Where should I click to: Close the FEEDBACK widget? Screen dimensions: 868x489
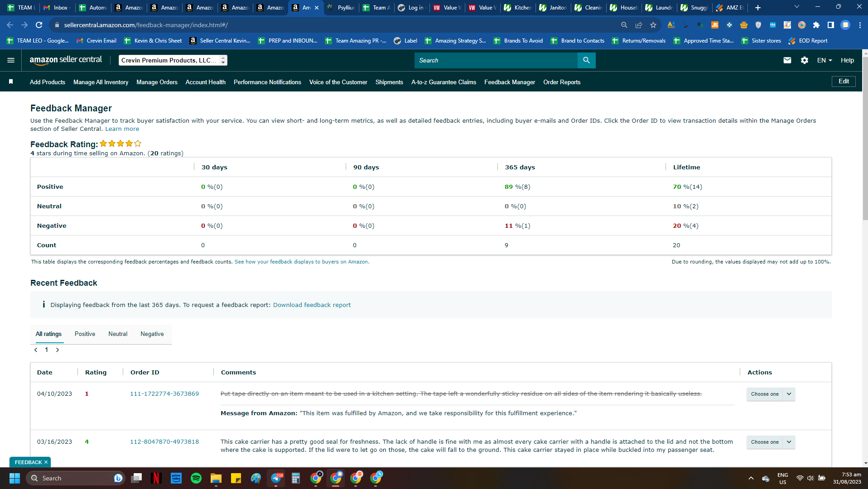point(46,462)
